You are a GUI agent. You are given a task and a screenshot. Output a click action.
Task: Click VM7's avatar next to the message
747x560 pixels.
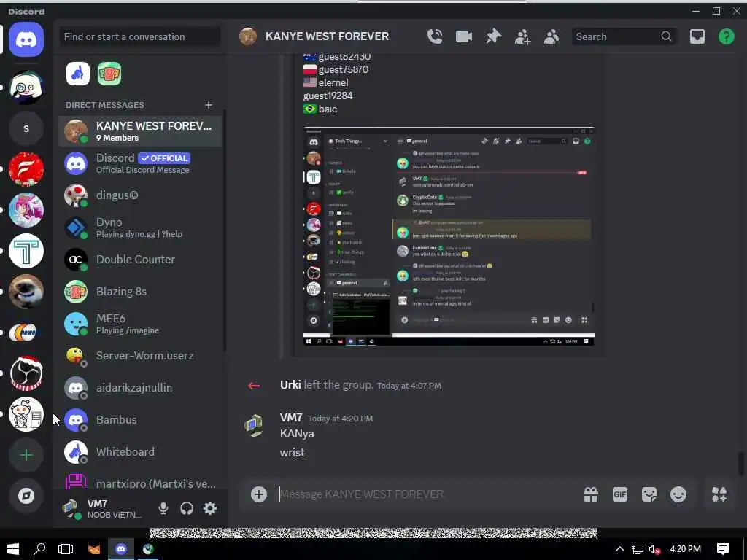click(x=253, y=425)
